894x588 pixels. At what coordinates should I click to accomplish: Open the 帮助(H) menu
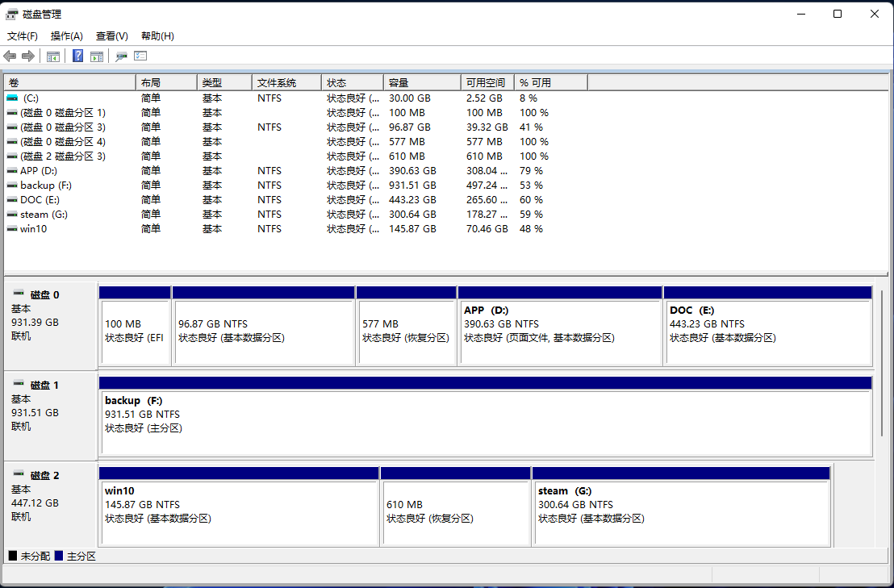[x=157, y=36]
